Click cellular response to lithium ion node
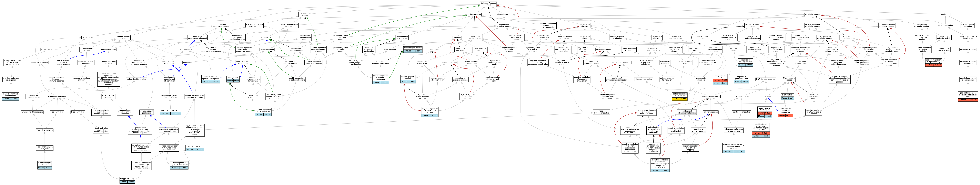The image size is (980, 185). (680, 96)
